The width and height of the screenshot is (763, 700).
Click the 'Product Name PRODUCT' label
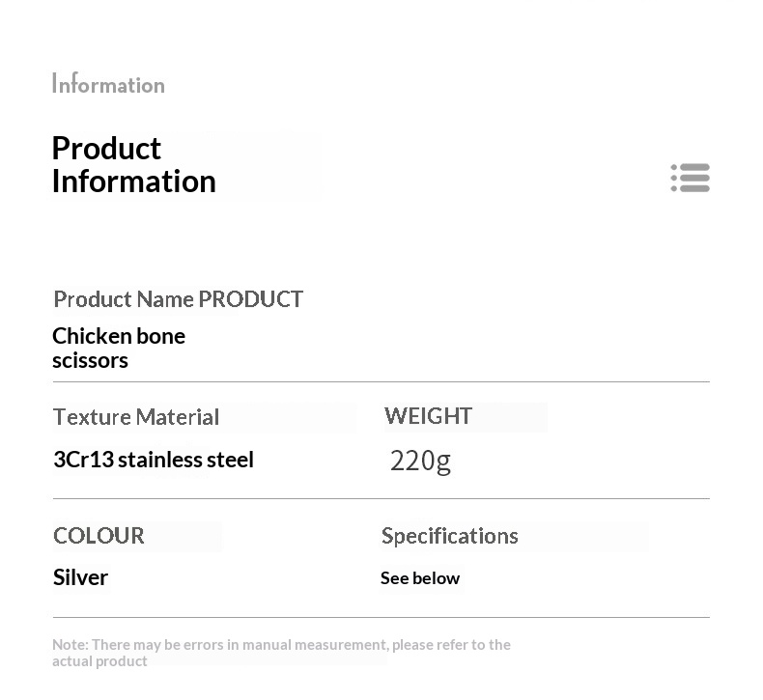pyautogui.click(x=178, y=299)
